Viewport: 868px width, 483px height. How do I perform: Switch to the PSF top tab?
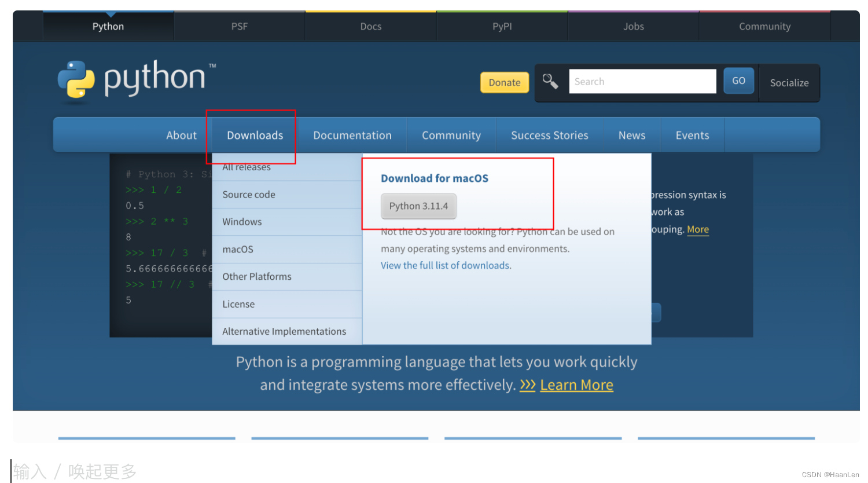(x=240, y=26)
